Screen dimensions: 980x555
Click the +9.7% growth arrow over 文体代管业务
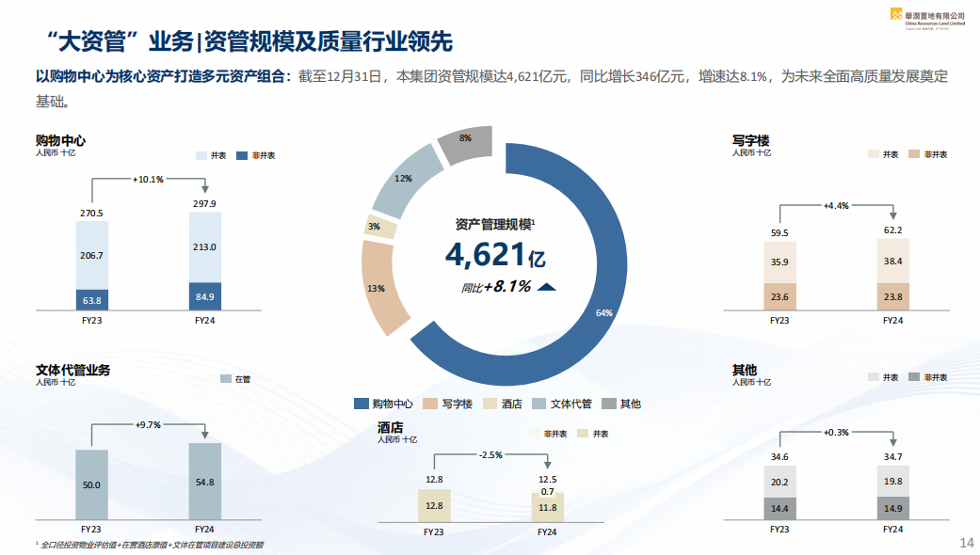click(x=148, y=424)
